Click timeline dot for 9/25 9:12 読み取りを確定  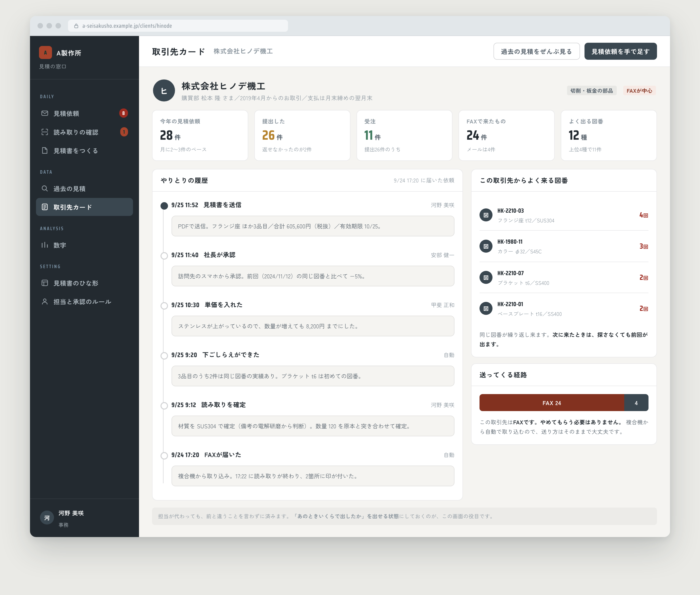[164, 405]
